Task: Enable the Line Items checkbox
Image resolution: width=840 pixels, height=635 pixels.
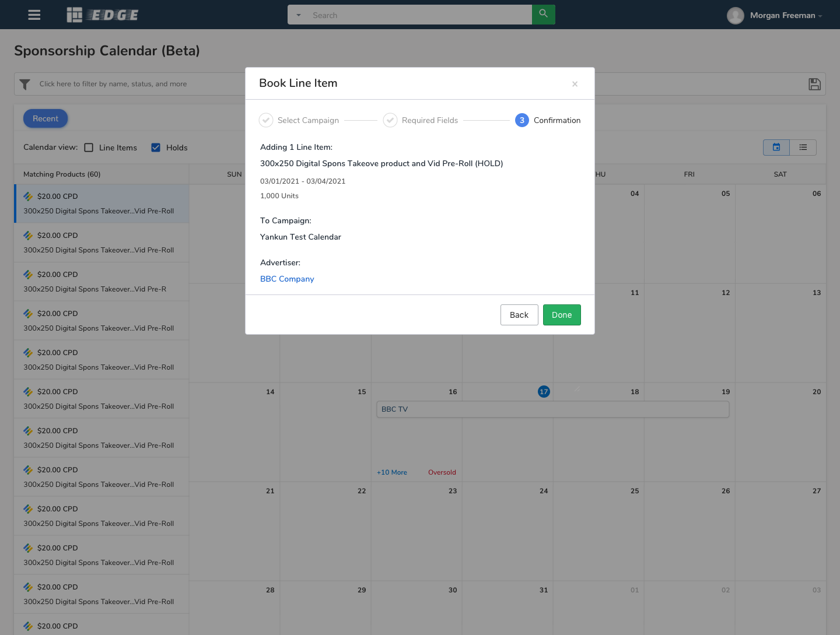Action: click(89, 148)
